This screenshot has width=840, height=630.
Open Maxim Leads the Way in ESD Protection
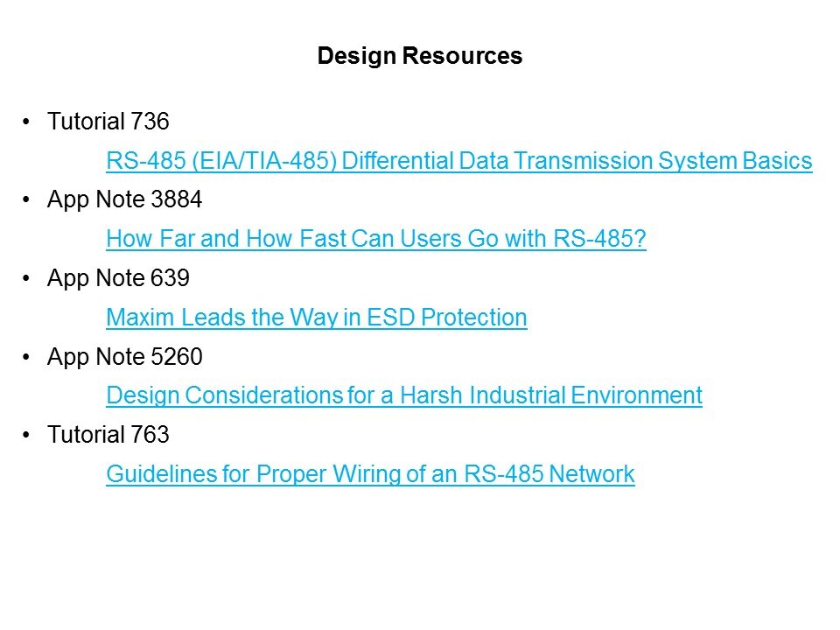316,317
